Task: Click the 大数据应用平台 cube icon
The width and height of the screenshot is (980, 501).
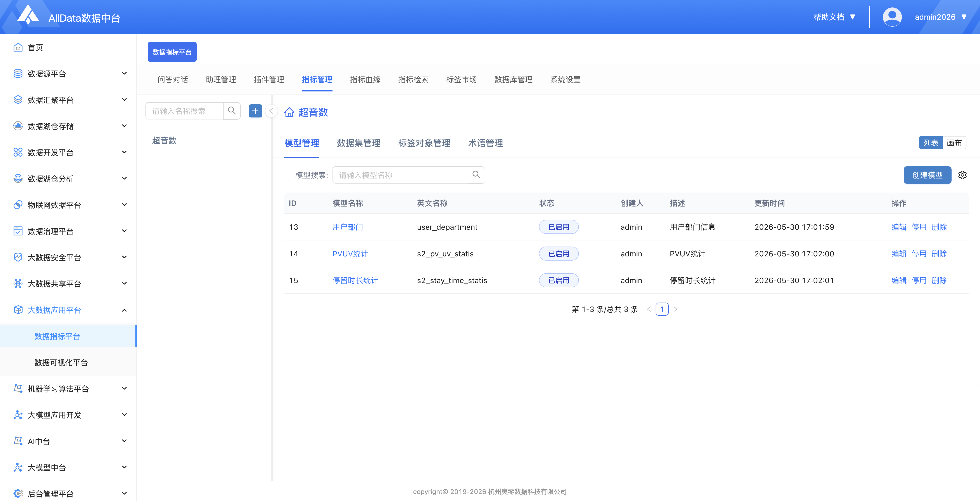Action: click(x=18, y=310)
